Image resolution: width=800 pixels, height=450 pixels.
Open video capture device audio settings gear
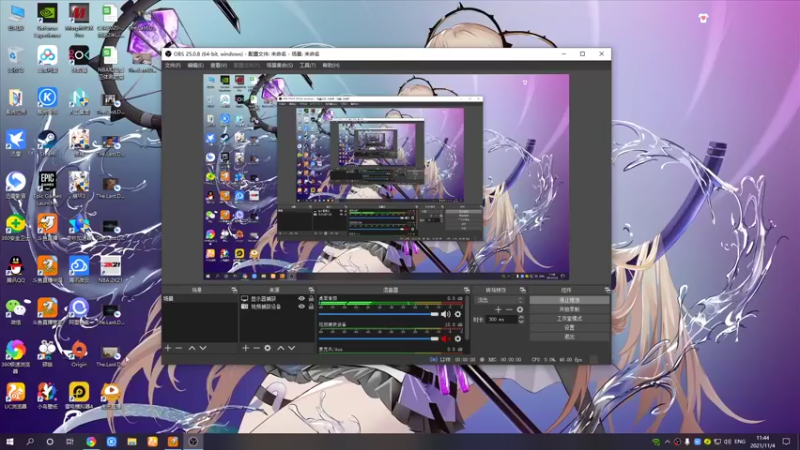coord(458,338)
